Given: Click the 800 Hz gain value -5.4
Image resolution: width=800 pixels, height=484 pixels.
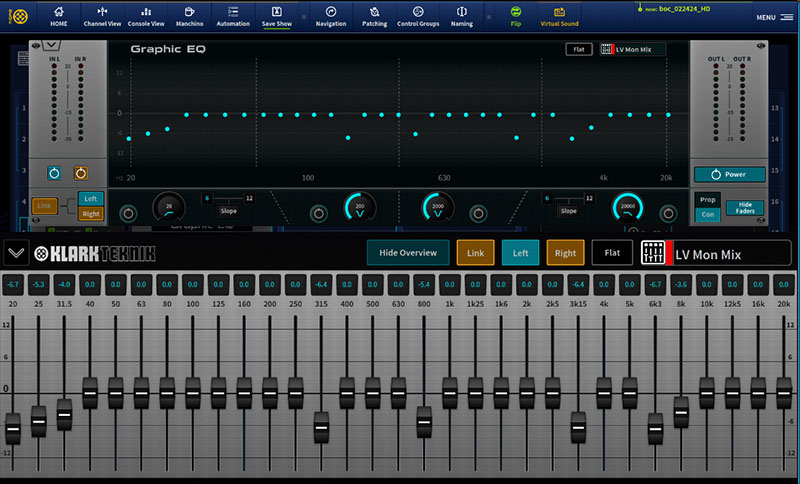Looking at the screenshot, I should (424, 284).
